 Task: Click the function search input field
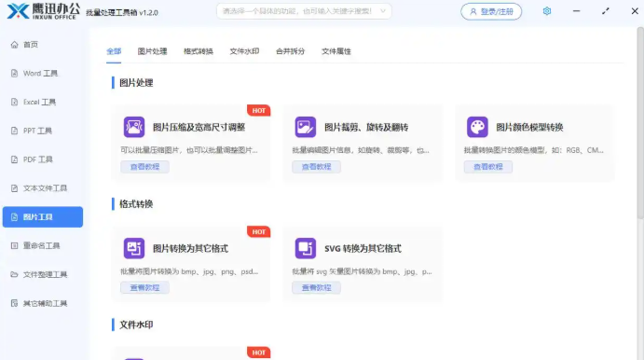pyautogui.click(x=304, y=11)
